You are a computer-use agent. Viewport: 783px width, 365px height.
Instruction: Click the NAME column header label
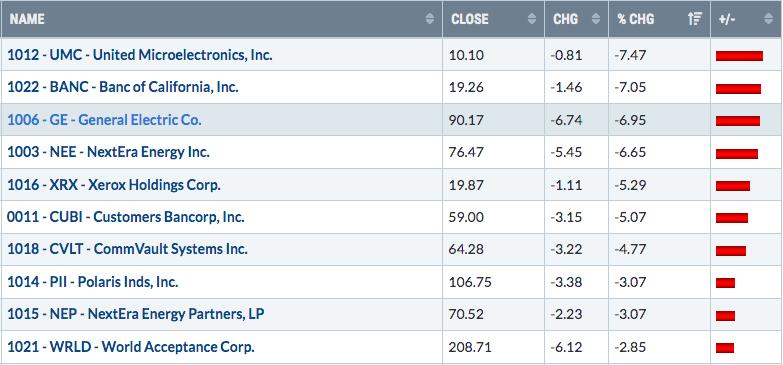(27, 19)
